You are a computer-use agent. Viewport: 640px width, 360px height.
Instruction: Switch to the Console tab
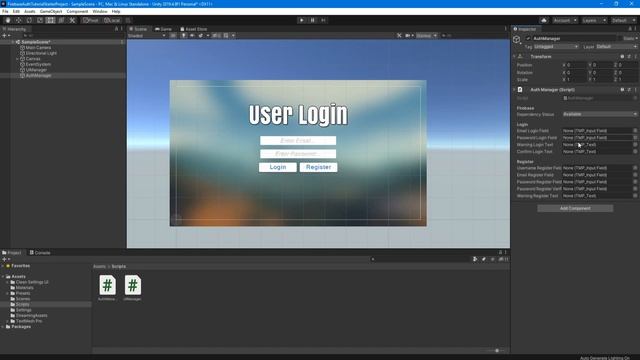(40, 253)
